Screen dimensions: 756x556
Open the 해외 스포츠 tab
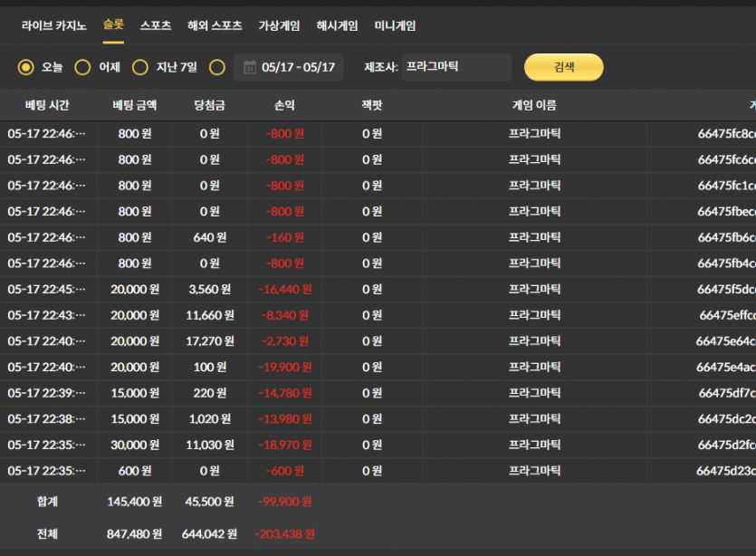coord(215,25)
